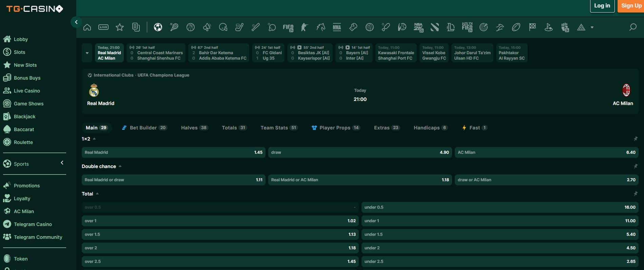This screenshot has width=644, height=270.
Task: Click the Sign Up button
Action: pos(631,6)
